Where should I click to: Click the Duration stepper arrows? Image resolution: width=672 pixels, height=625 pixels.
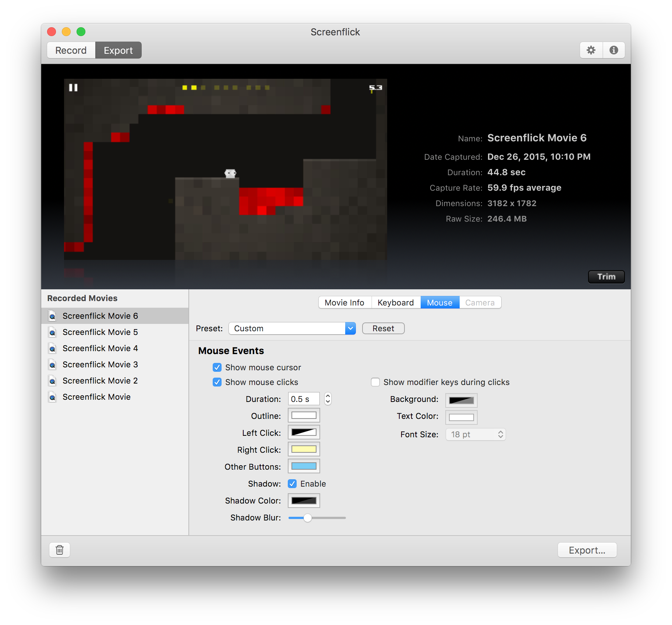pyautogui.click(x=328, y=399)
